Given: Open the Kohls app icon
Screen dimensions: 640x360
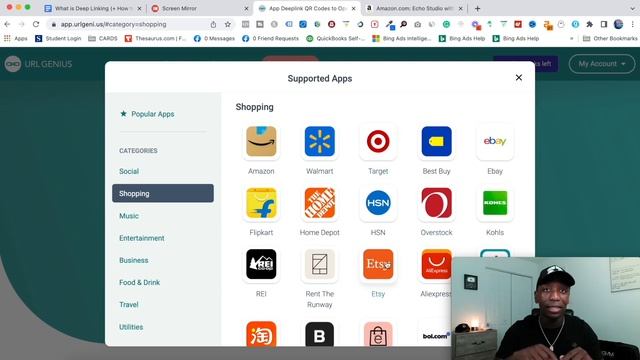Looking at the screenshot, I should 495,203.
